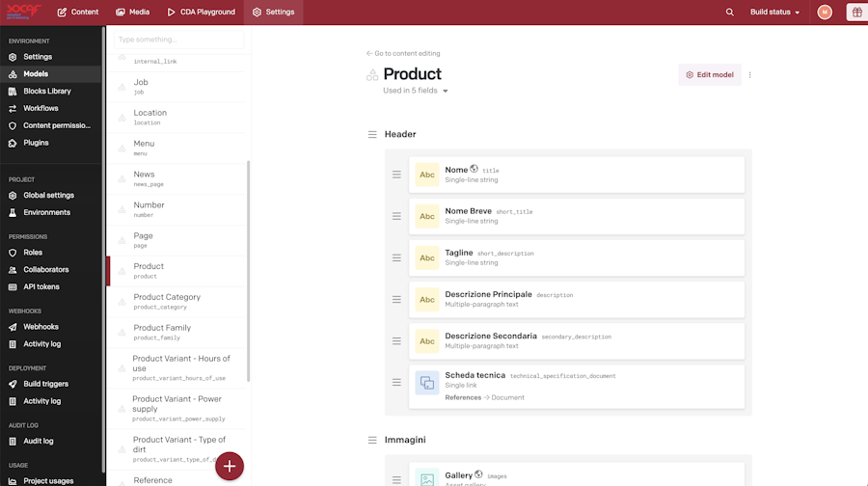The width and height of the screenshot is (868, 486).
Task: Open Plugins in sidebar
Action: 50,143
